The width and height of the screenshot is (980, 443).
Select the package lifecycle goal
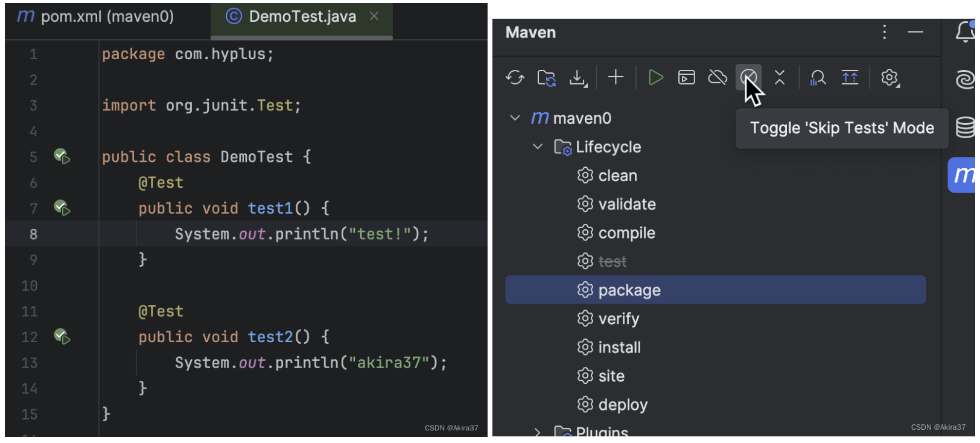pos(716,290)
